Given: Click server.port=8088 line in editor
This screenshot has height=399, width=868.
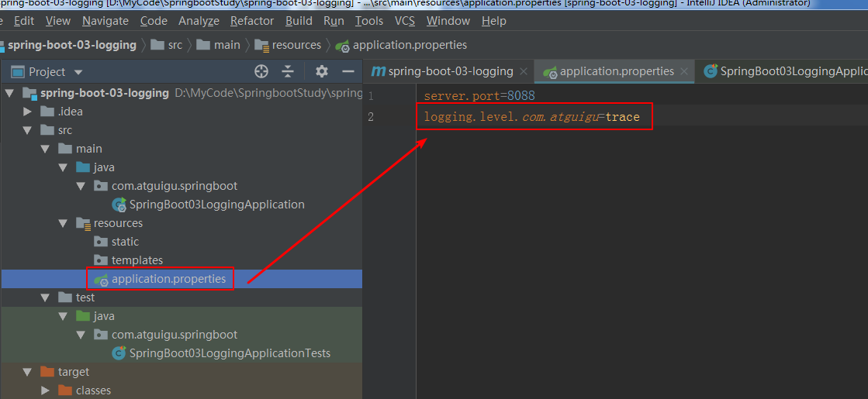Looking at the screenshot, I should [x=479, y=96].
